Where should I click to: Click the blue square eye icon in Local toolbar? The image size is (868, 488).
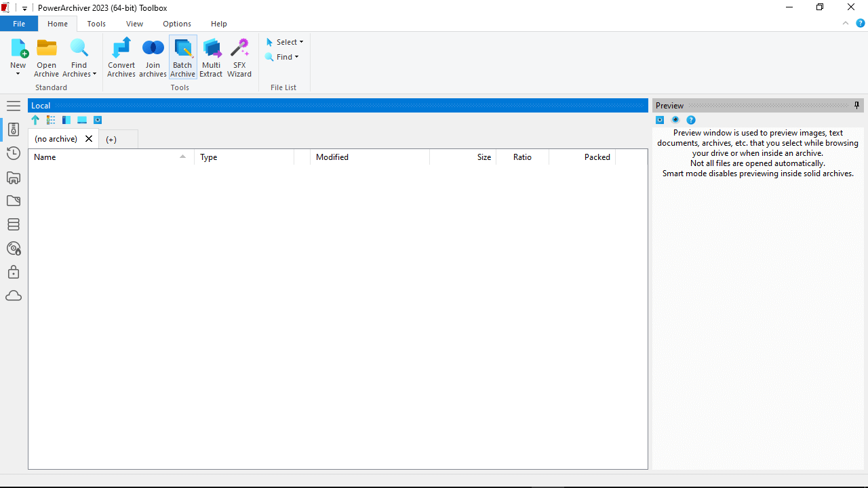point(98,120)
